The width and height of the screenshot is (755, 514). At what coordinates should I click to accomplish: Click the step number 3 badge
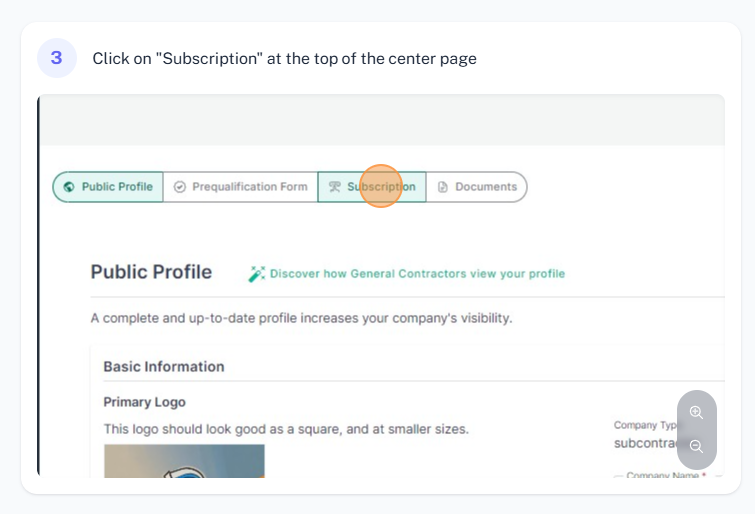(57, 58)
